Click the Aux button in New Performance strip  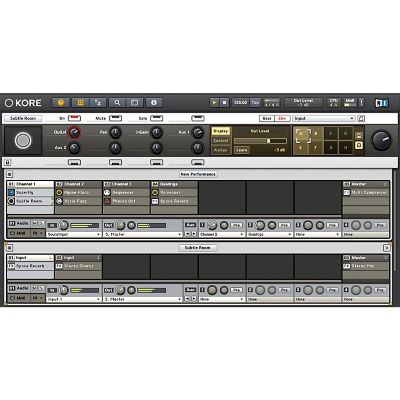[190, 225]
